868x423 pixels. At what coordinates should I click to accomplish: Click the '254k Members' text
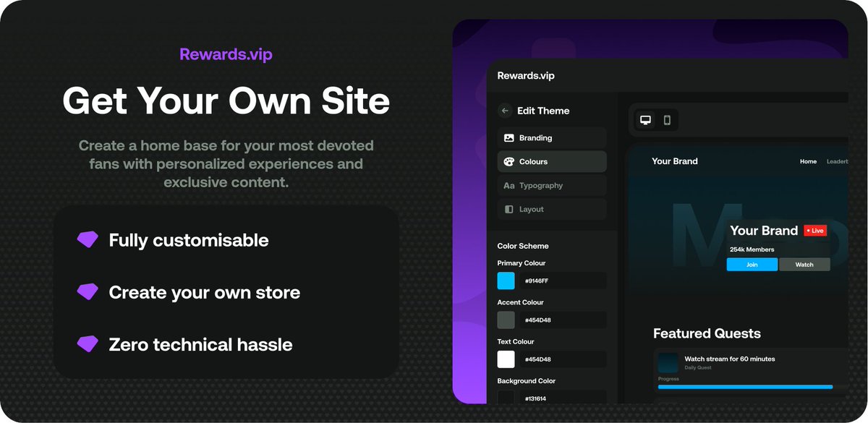point(752,249)
